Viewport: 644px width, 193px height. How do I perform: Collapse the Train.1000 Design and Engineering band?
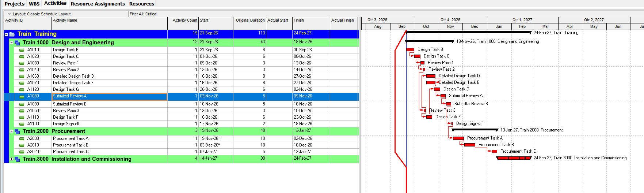pyautogui.click(x=11, y=42)
